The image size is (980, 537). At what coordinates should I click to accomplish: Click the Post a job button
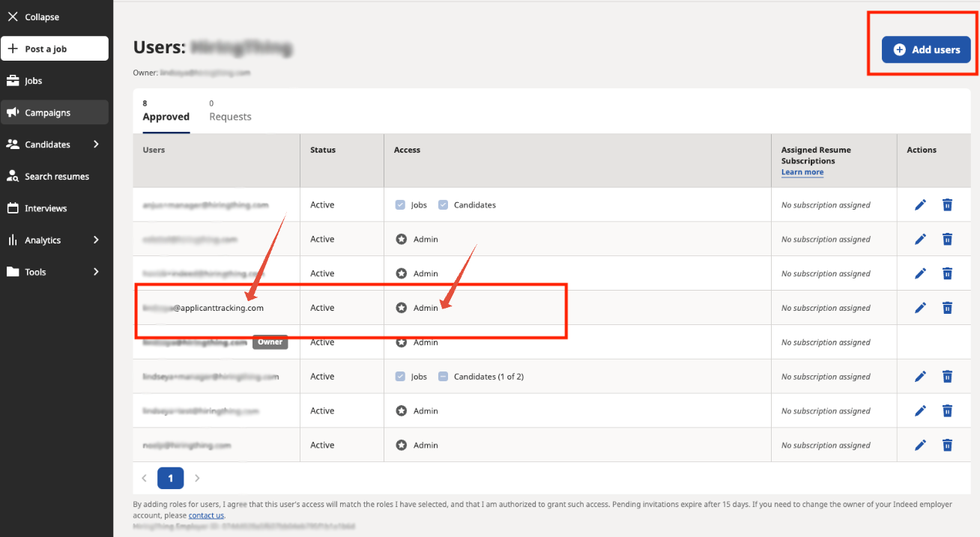(x=55, y=49)
